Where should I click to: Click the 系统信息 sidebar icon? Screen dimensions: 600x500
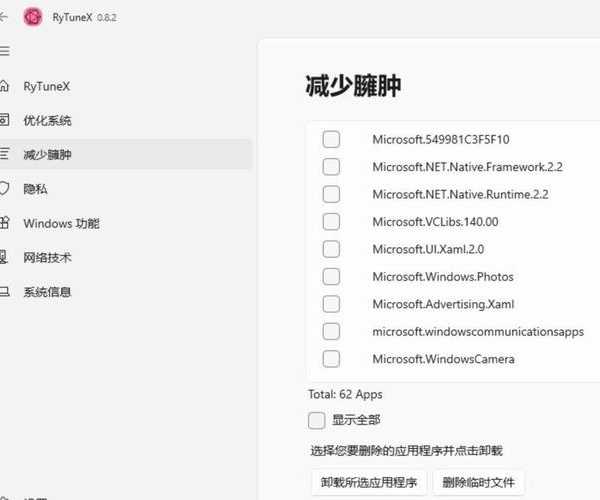point(5,292)
